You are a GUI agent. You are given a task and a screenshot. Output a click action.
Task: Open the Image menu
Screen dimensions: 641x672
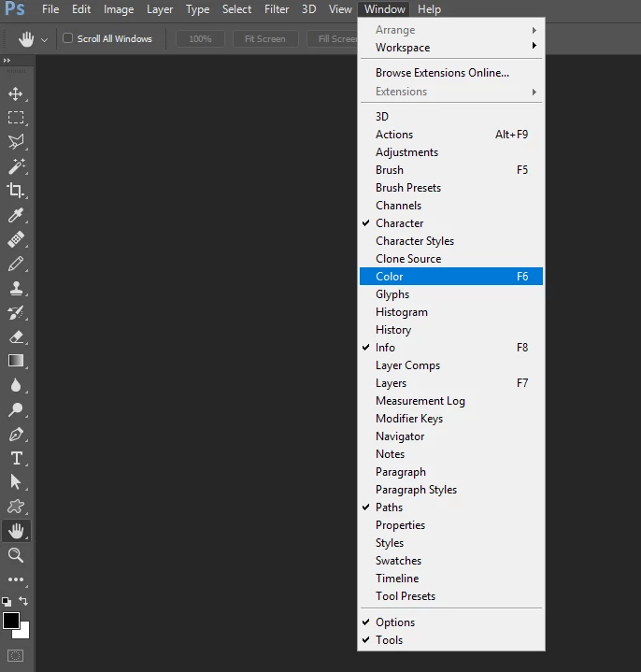coord(119,9)
